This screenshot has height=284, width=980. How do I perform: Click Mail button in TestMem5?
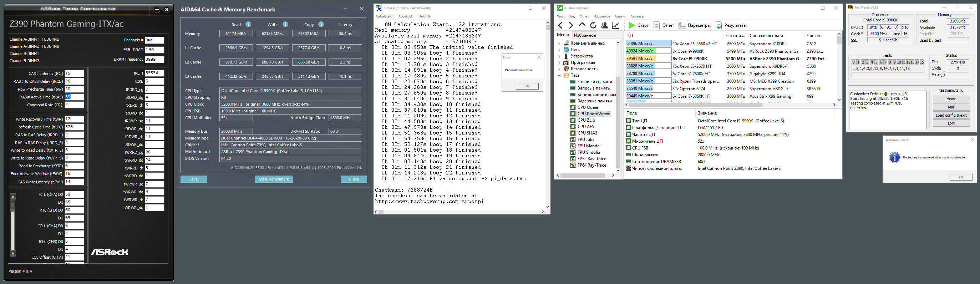tap(951, 107)
